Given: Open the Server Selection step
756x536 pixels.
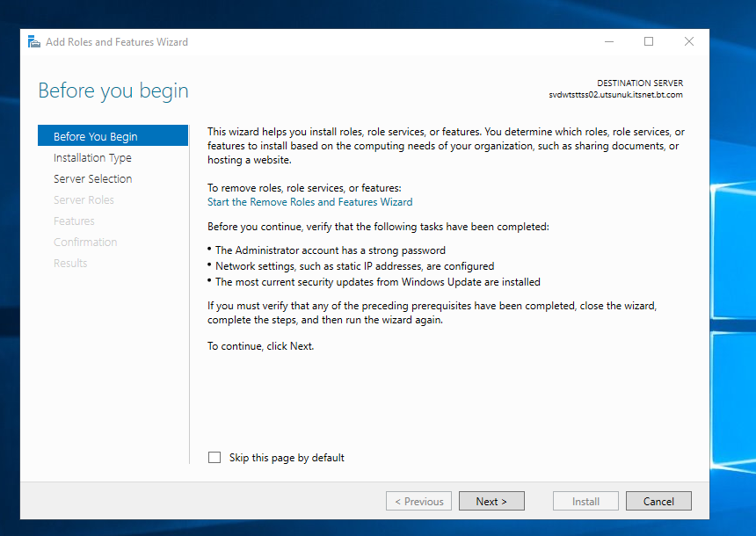Looking at the screenshot, I should tap(92, 179).
